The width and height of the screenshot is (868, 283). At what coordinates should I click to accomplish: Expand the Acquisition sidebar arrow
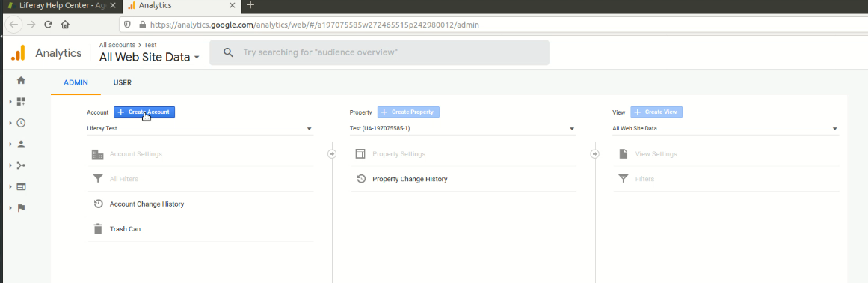[11, 165]
